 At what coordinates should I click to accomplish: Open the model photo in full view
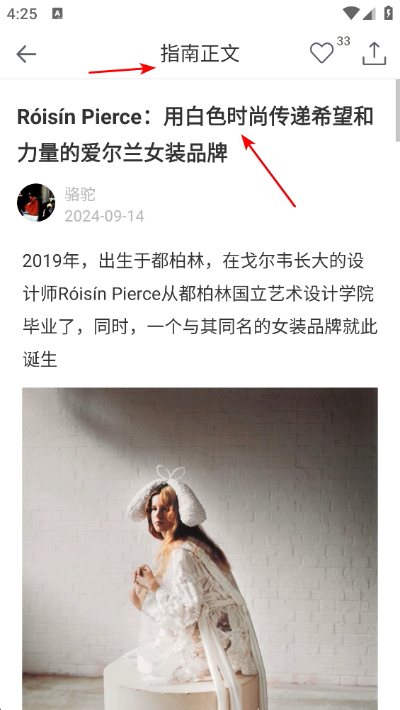[200, 549]
